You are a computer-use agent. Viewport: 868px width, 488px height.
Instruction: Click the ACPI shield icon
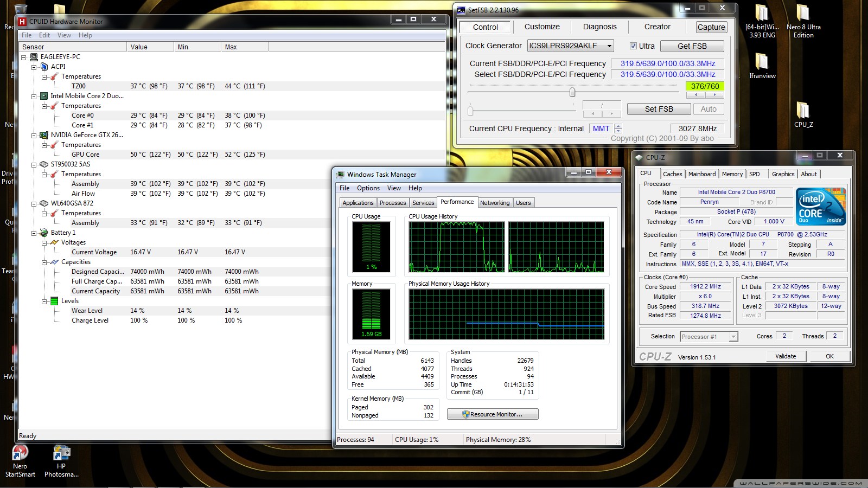pos(44,67)
